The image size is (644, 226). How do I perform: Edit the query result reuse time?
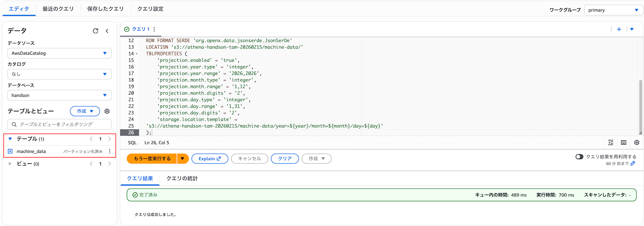pyautogui.click(x=633, y=164)
